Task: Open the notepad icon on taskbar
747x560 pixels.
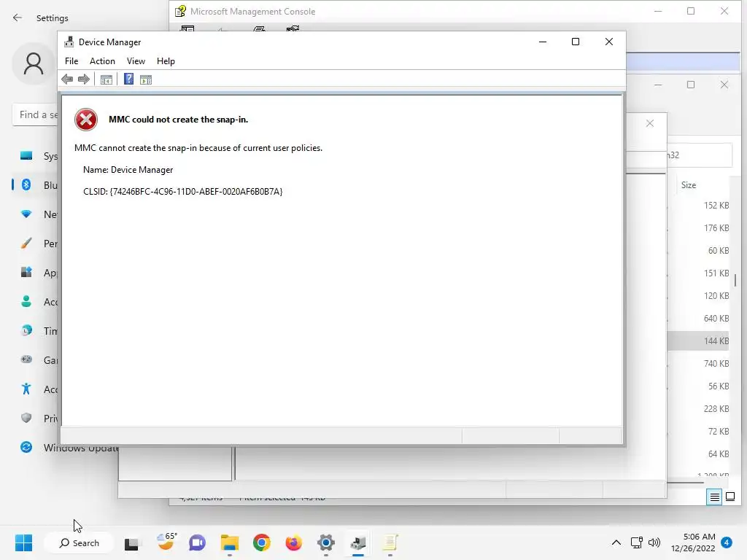Action: [x=390, y=542]
